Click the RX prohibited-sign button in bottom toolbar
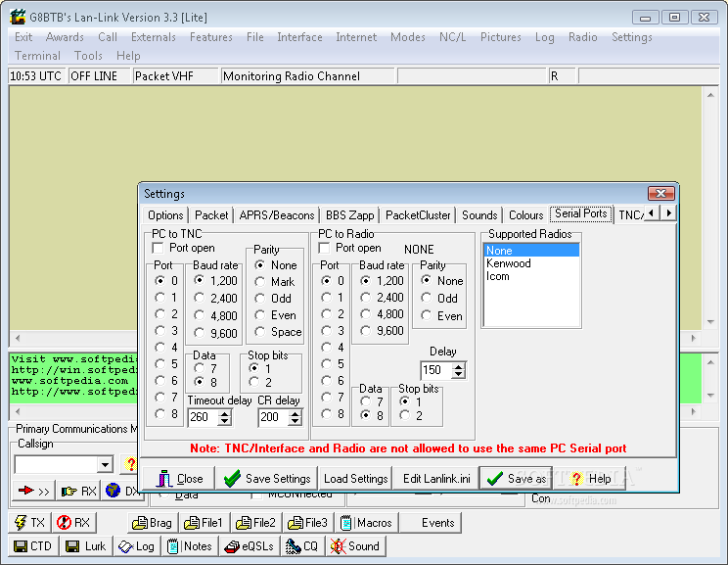The width and height of the screenshot is (728, 565). 73,523
